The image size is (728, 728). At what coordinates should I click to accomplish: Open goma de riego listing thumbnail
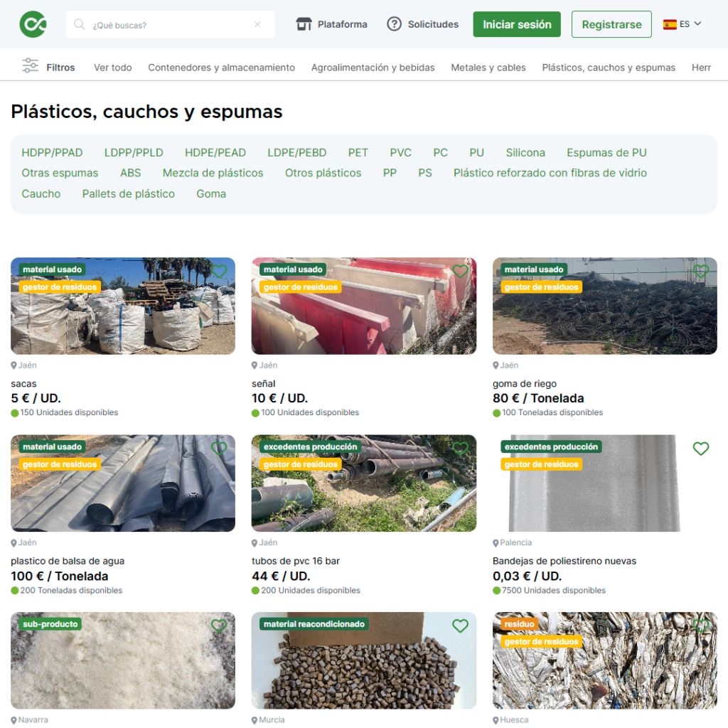tap(605, 306)
